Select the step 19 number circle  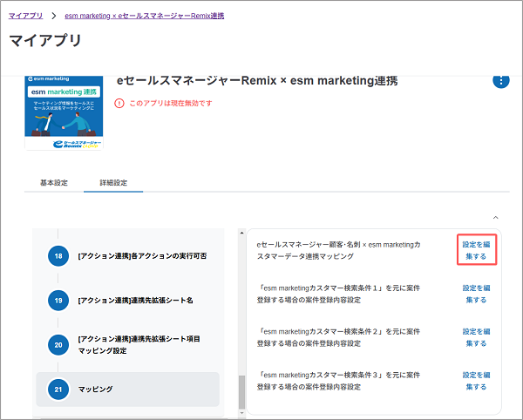(x=58, y=300)
